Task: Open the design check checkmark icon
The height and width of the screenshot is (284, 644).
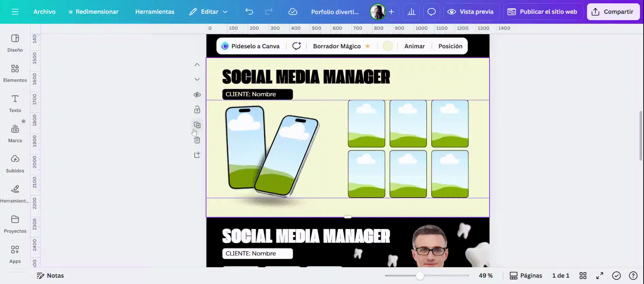Action: pos(616,276)
